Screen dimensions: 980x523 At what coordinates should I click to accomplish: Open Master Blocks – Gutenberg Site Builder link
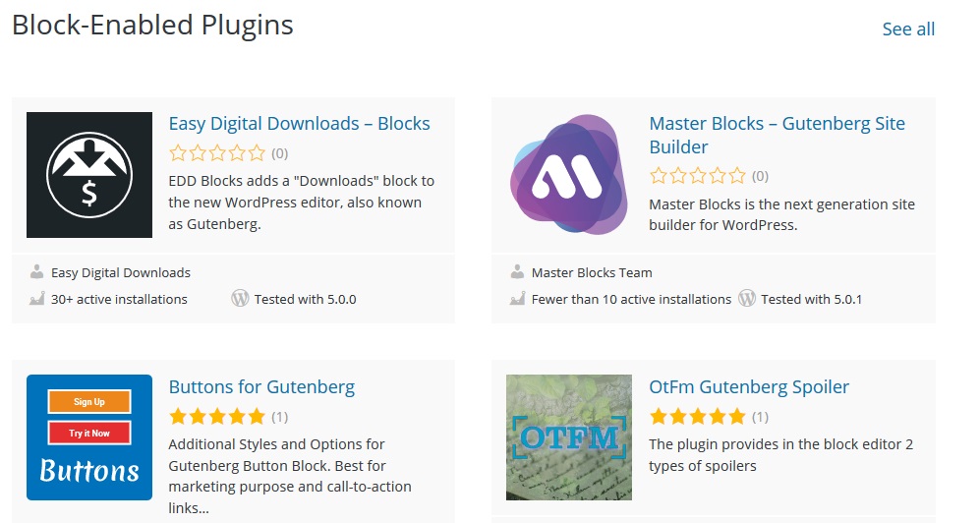[x=777, y=135]
